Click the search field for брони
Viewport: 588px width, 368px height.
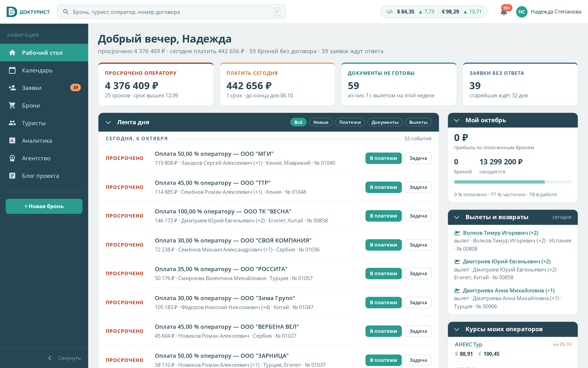click(x=171, y=12)
